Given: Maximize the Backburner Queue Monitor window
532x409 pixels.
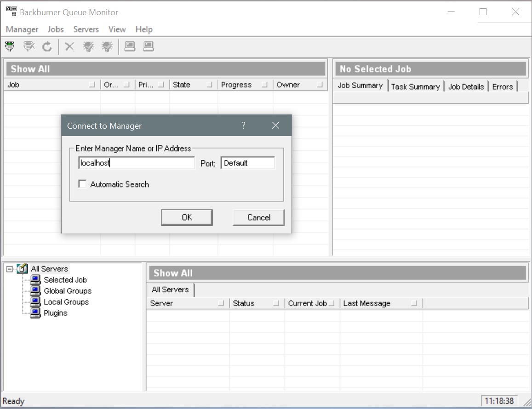Looking at the screenshot, I should [x=483, y=12].
